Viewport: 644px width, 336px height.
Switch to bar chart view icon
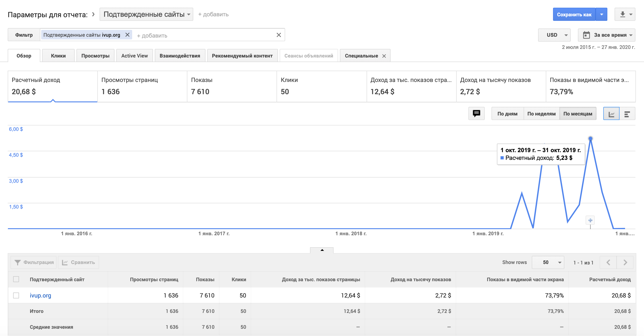(627, 114)
